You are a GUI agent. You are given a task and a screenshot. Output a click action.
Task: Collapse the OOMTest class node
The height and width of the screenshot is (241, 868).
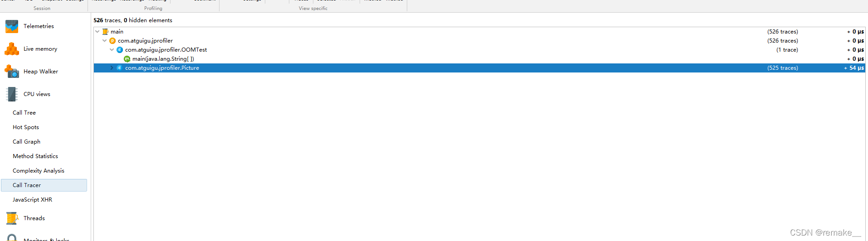click(112, 50)
